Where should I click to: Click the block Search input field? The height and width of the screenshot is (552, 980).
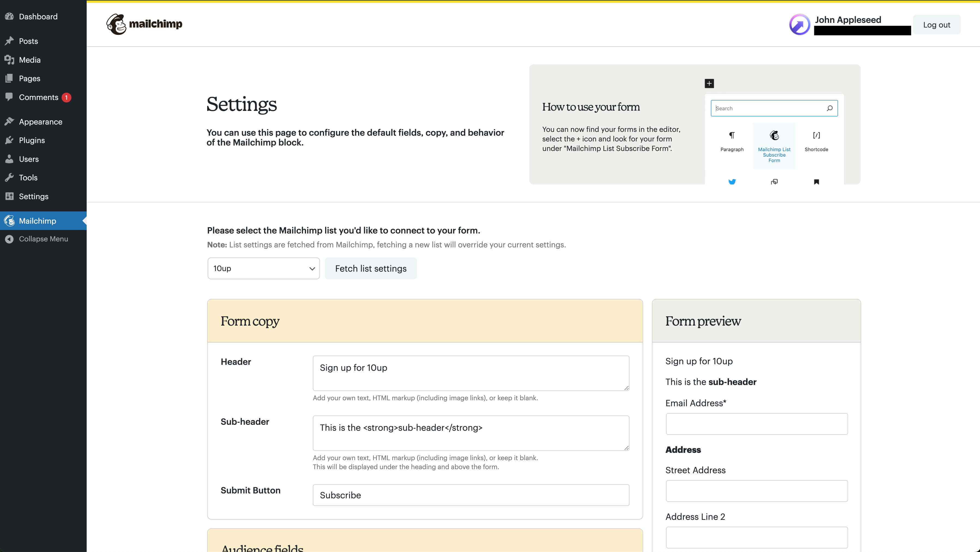tap(774, 108)
